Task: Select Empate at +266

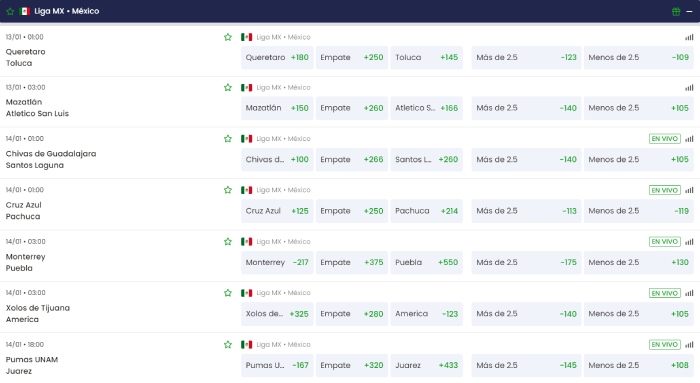Action: tap(352, 159)
